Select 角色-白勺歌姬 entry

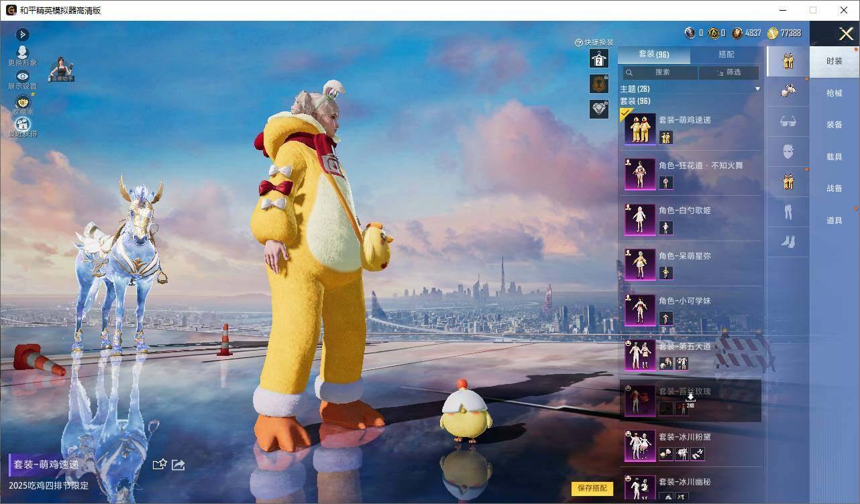tap(690, 219)
